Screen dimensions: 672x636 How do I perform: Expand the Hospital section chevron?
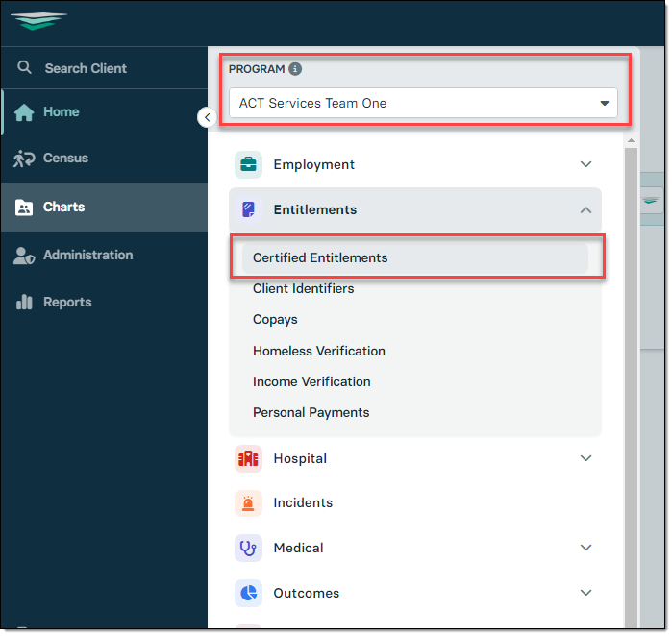[x=585, y=458]
